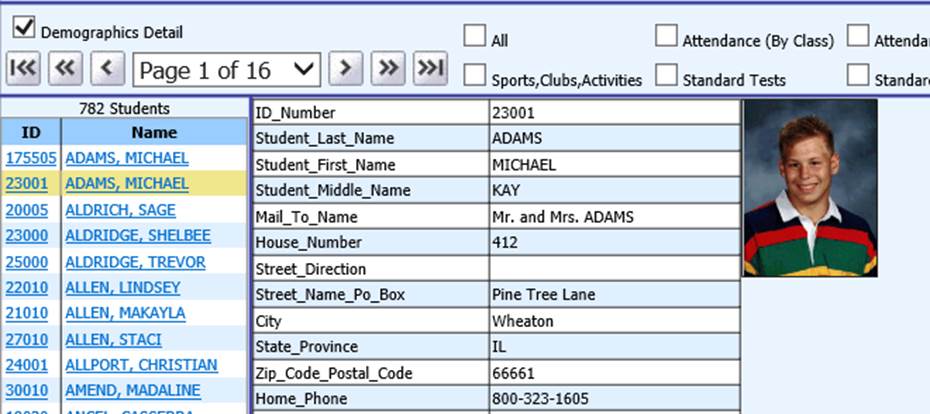Select student ID 175505 link
The width and height of the screenshot is (930, 414).
tap(30, 158)
